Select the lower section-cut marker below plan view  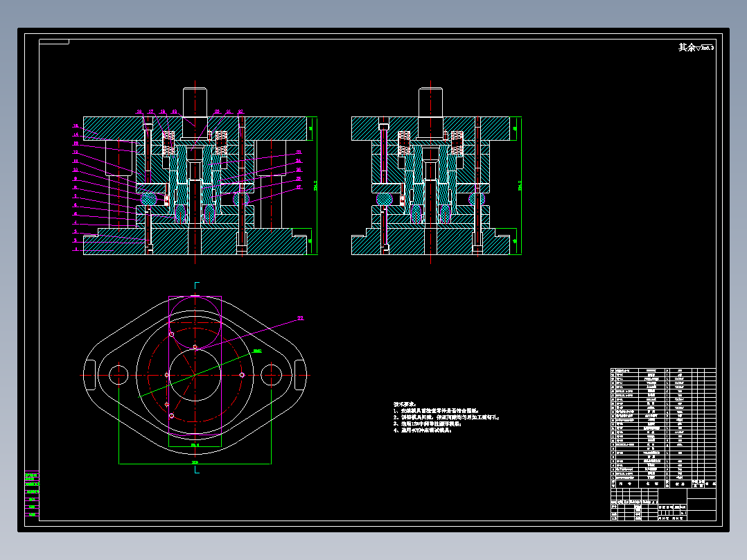pos(196,470)
